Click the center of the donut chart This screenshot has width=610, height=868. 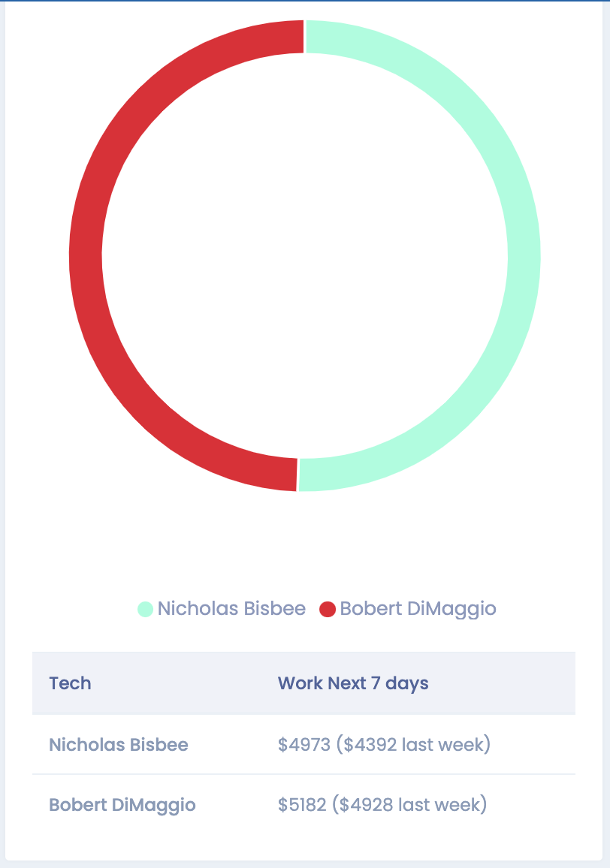coord(305,256)
